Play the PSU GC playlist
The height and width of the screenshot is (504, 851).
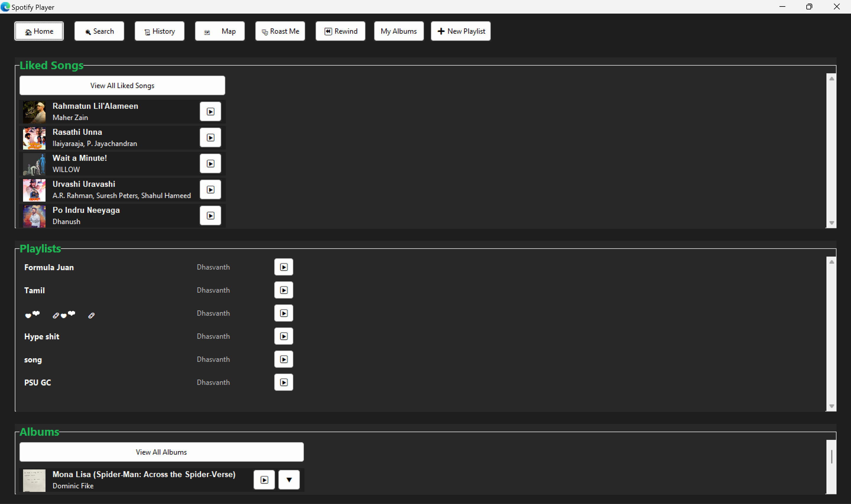[x=283, y=383]
